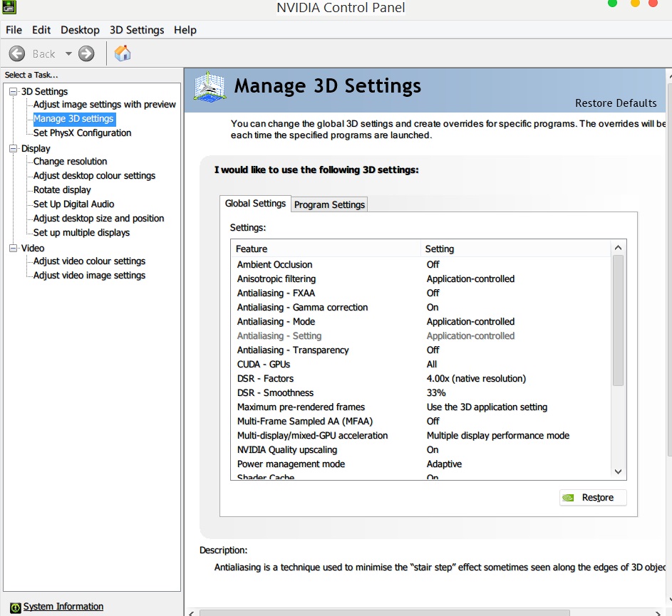Click the System Information icon

click(16, 607)
